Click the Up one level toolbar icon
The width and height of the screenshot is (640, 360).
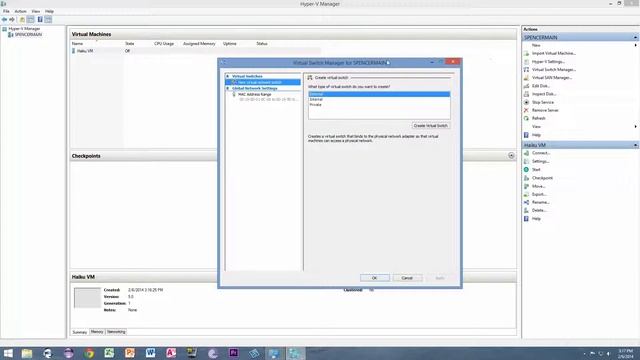[22, 20]
